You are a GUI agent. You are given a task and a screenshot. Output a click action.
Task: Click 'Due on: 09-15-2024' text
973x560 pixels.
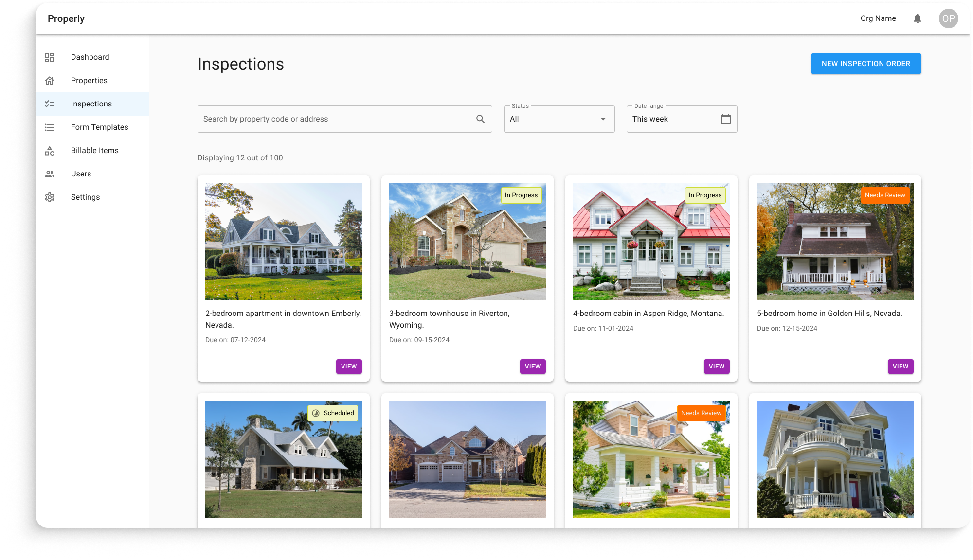[419, 340]
